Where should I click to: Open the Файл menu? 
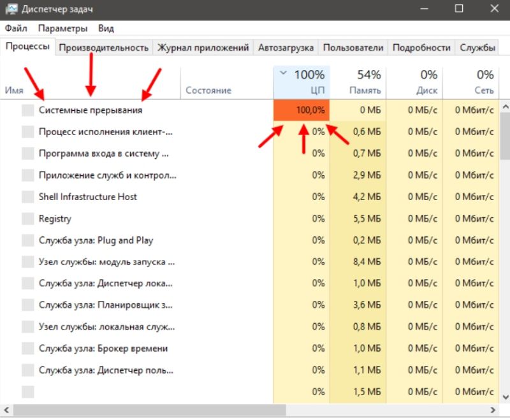point(16,29)
